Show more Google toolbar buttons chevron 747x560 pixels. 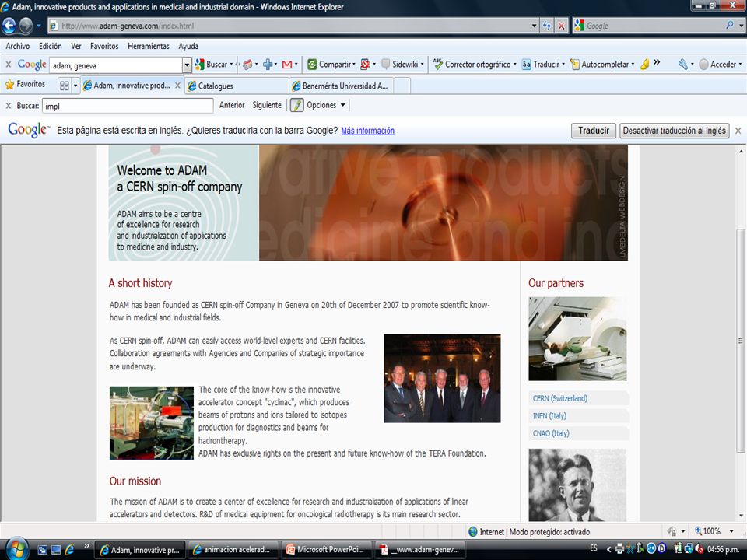tap(657, 62)
